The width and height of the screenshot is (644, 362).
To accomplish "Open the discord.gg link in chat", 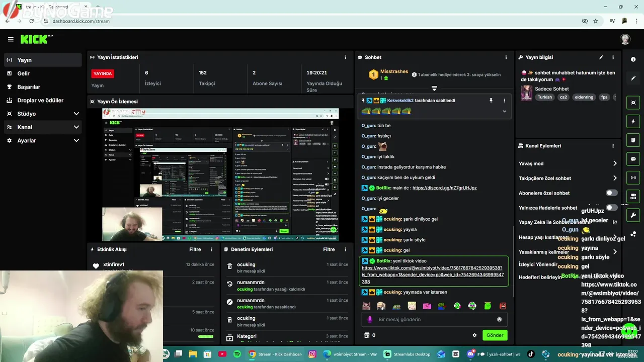I will click(444, 188).
